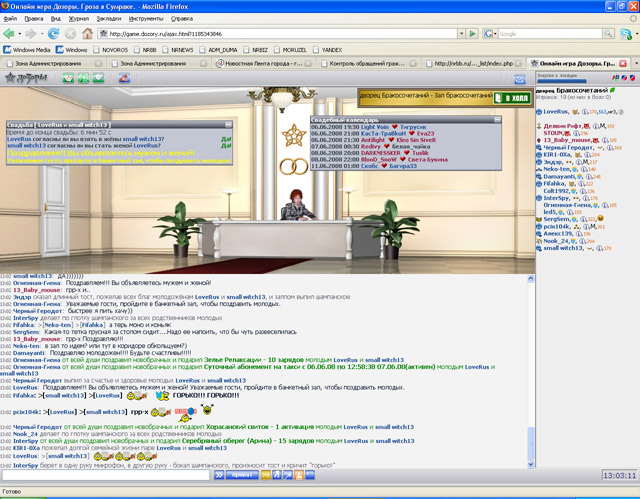Click Firefox Back arrow button
The width and height of the screenshot is (640, 499).
pyautogui.click(x=8, y=33)
